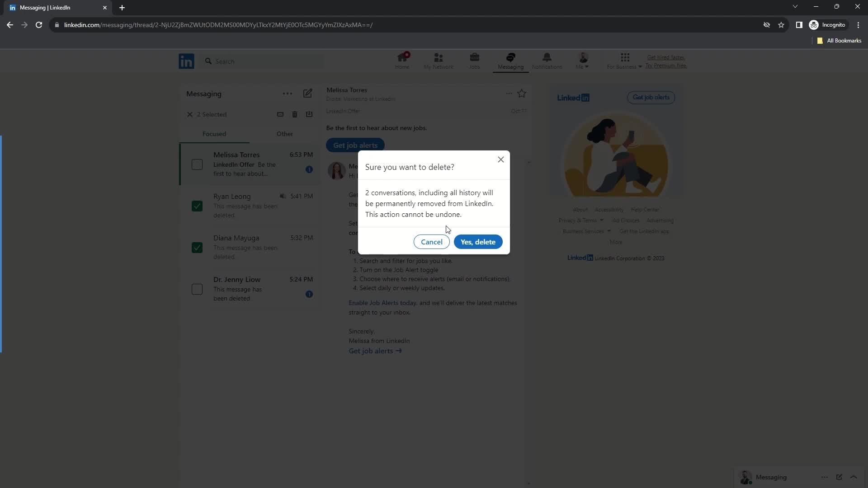Expand For Business apps menu
868x488 pixels.
pyautogui.click(x=624, y=61)
